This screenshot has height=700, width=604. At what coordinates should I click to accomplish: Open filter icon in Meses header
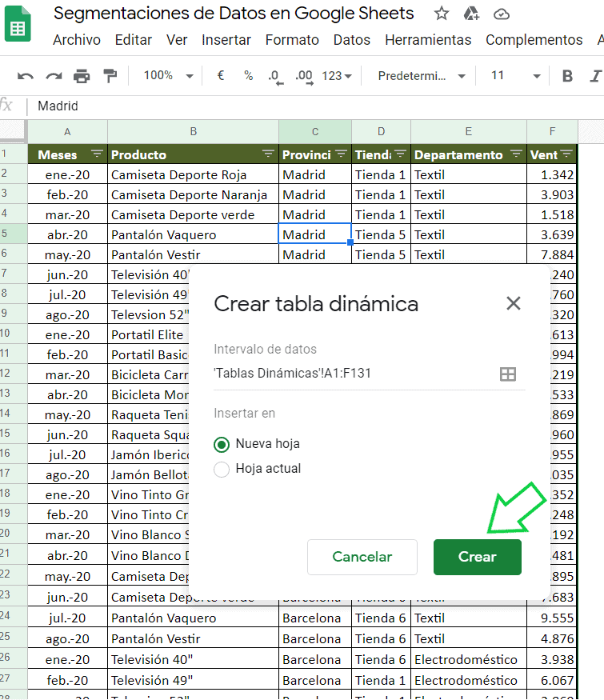(97, 154)
